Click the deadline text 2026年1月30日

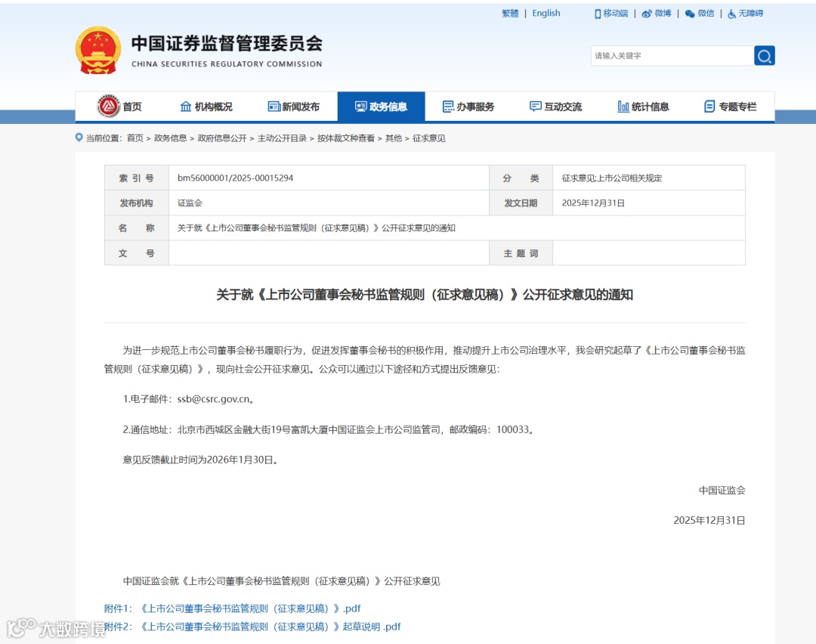tap(240, 460)
